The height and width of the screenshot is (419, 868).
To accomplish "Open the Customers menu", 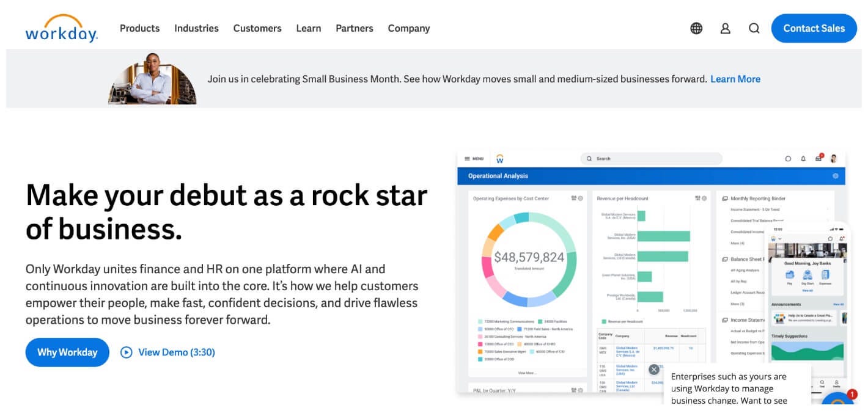I will (257, 28).
